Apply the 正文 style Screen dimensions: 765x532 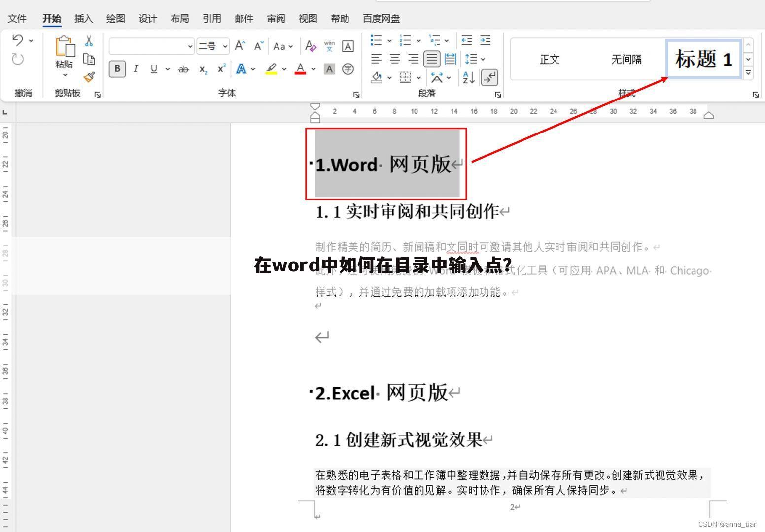tap(550, 60)
